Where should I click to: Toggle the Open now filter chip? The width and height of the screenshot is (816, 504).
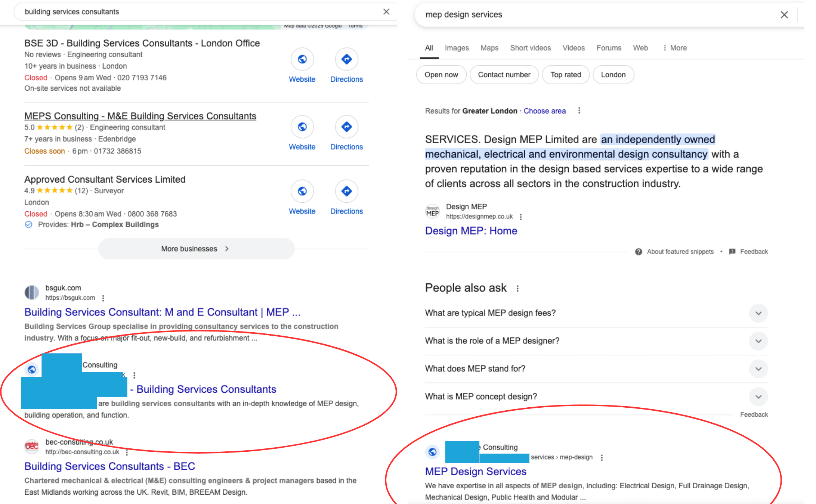pyautogui.click(x=441, y=75)
